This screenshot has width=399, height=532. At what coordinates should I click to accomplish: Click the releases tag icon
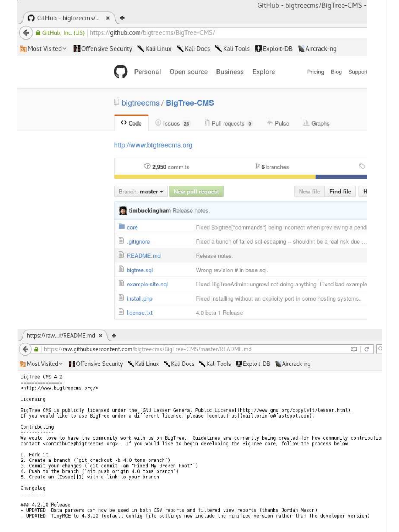coord(362,166)
